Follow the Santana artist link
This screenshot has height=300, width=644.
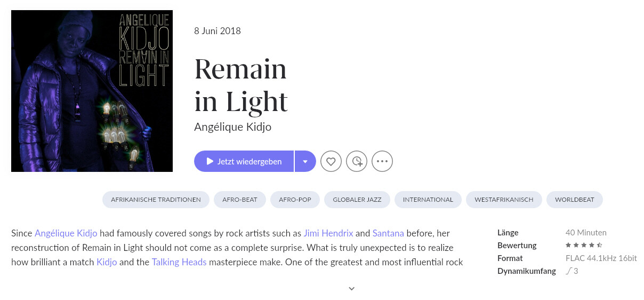point(388,233)
